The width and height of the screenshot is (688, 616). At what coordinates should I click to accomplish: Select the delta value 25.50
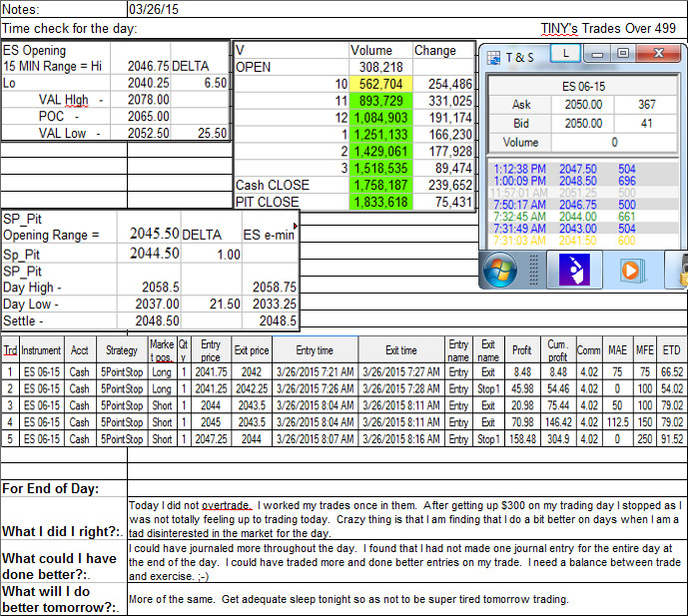pyautogui.click(x=212, y=133)
